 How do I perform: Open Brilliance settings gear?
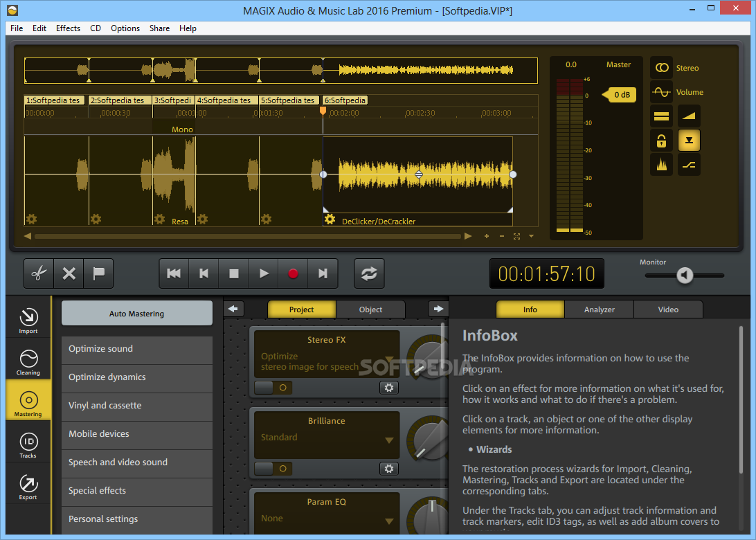(389, 469)
